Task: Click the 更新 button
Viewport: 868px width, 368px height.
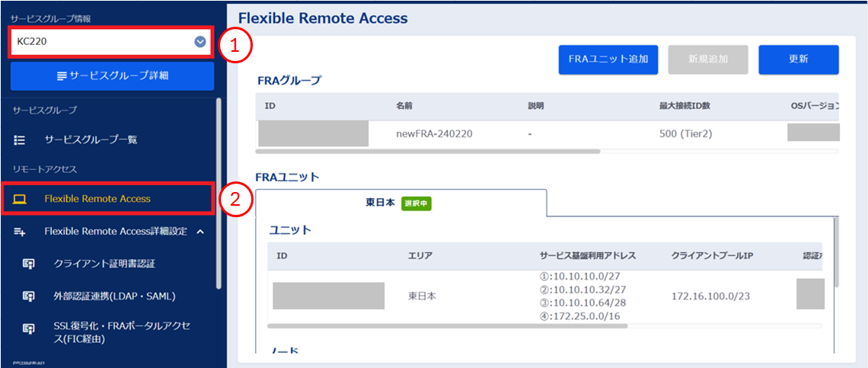Action: 798,59
